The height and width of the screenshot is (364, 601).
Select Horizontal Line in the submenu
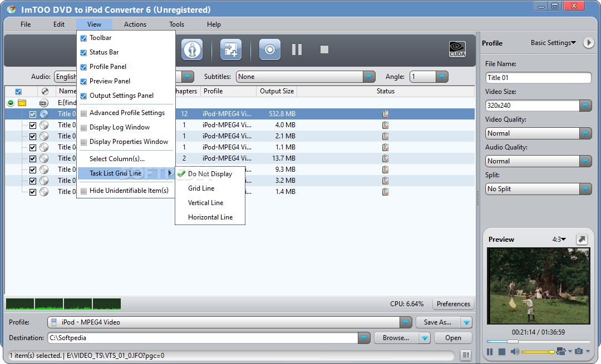click(x=210, y=217)
